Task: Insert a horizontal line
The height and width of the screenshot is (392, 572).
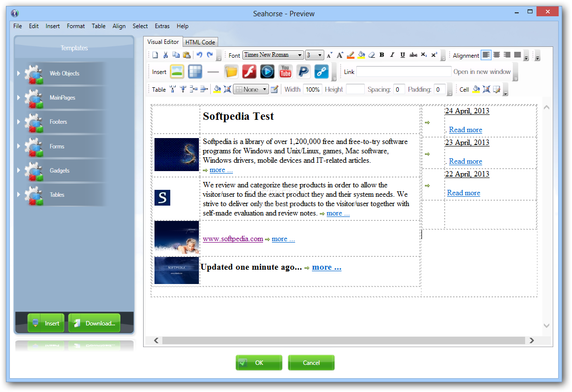Action: [x=213, y=72]
